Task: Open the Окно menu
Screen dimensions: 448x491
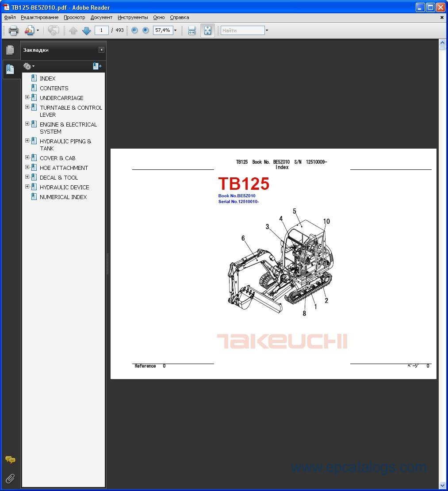Action: (159, 17)
